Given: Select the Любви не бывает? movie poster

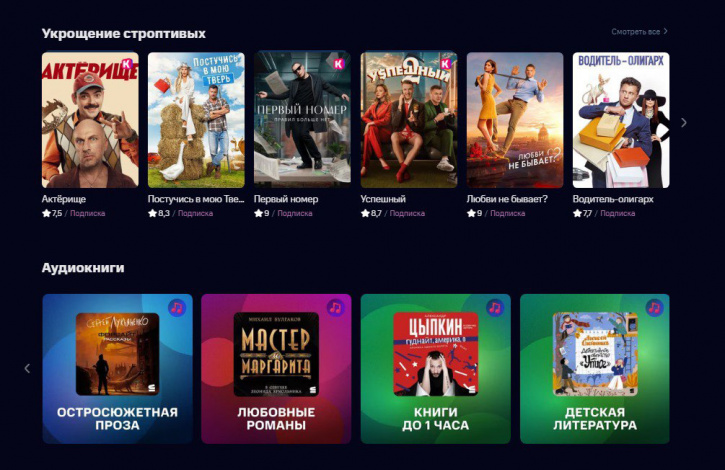Looking at the screenshot, I should click(515, 120).
